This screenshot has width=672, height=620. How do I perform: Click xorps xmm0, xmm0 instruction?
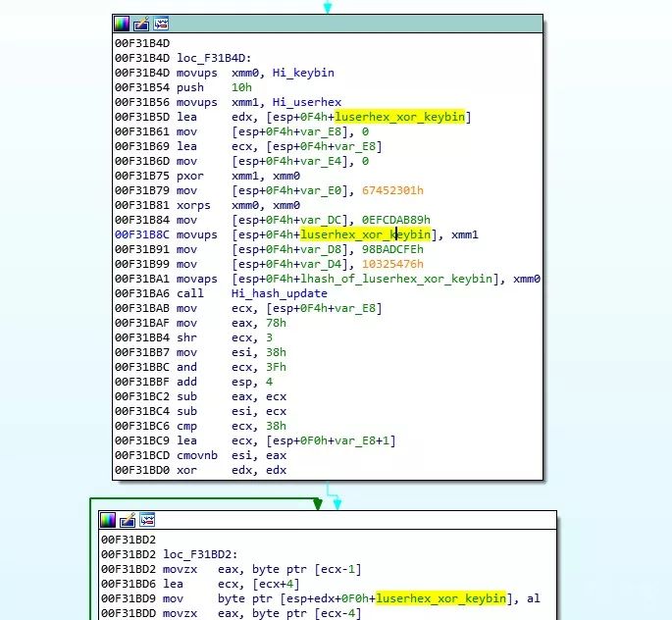pyautogui.click(x=238, y=205)
